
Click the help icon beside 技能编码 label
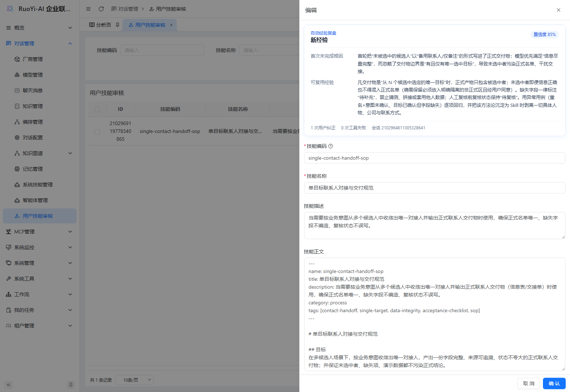pos(331,146)
